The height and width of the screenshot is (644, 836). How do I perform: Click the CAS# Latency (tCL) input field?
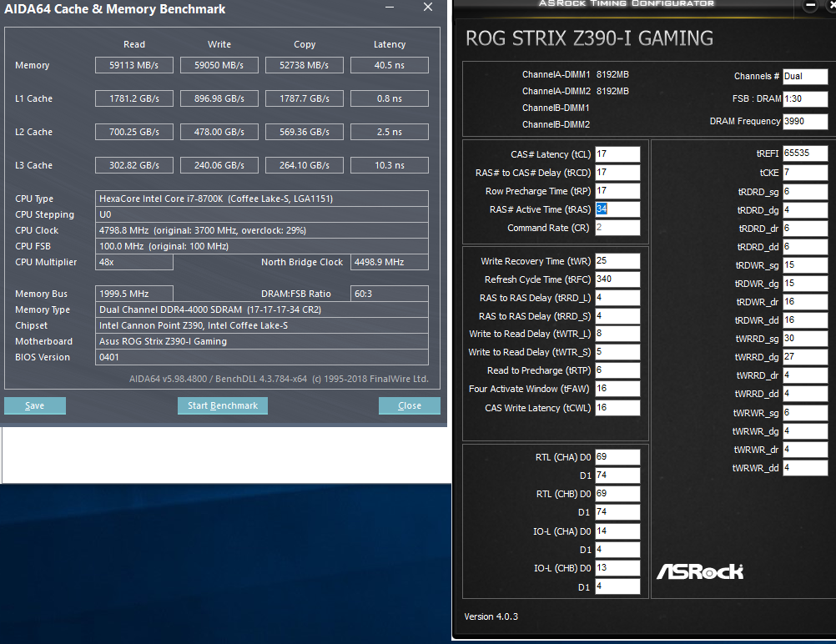(x=617, y=154)
